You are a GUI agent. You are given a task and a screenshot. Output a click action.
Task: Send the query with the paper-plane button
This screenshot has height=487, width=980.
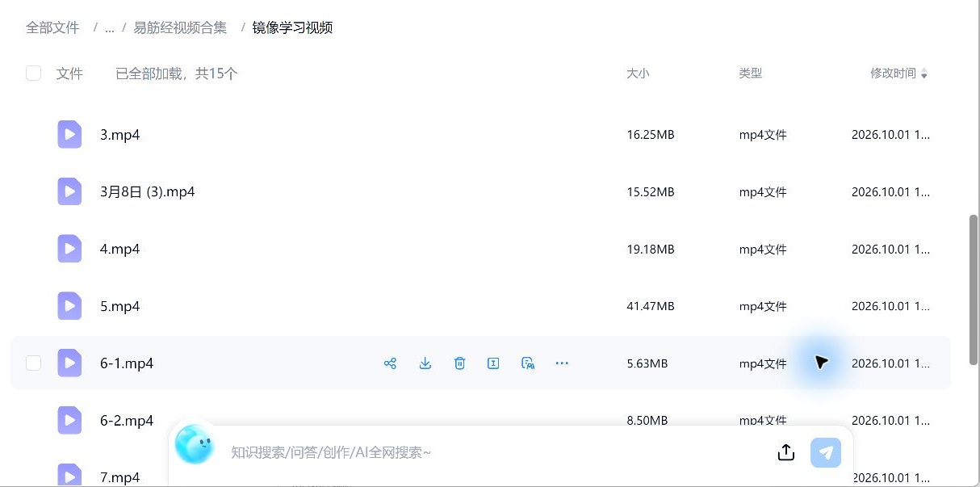(x=826, y=452)
